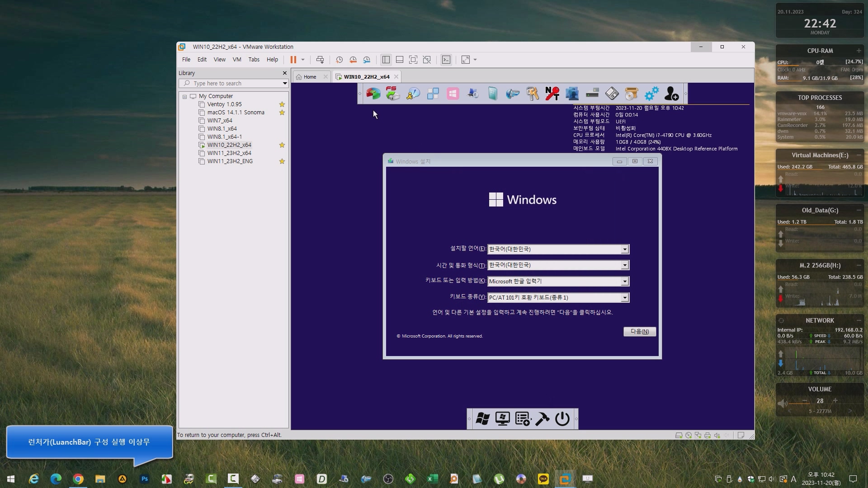Open the Windows Start button

coord(11,479)
